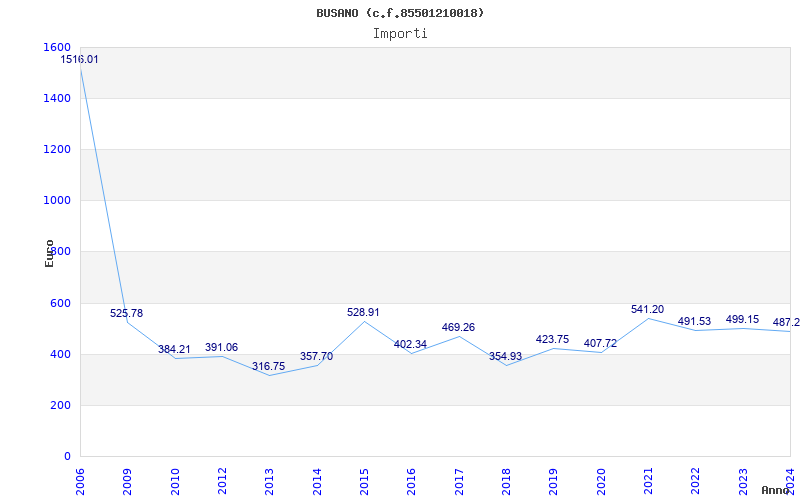Click the Anno x-axis label

tap(776, 490)
